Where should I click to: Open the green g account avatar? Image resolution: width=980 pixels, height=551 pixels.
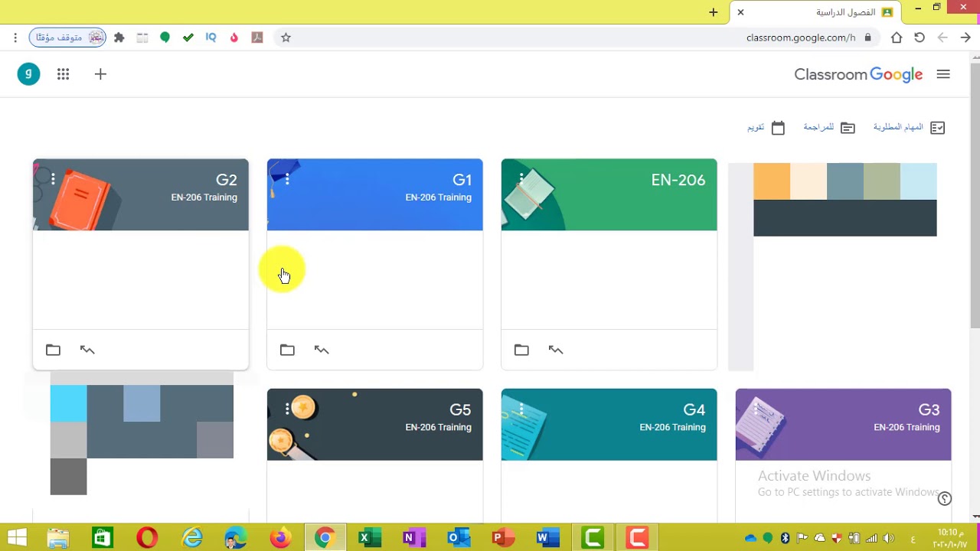click(28, 73)
